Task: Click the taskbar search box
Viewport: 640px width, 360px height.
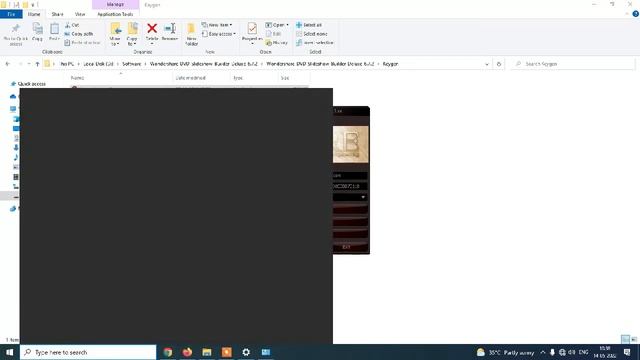Action: pyautogui.click(x=88, y=352)
